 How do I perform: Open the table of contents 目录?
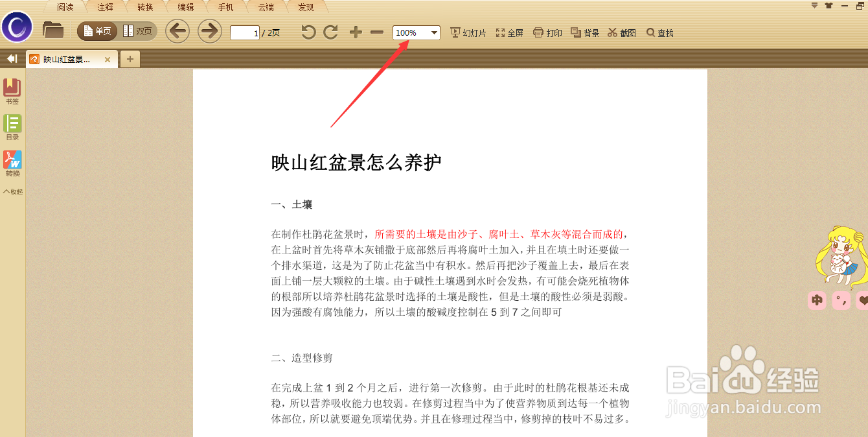12,128
